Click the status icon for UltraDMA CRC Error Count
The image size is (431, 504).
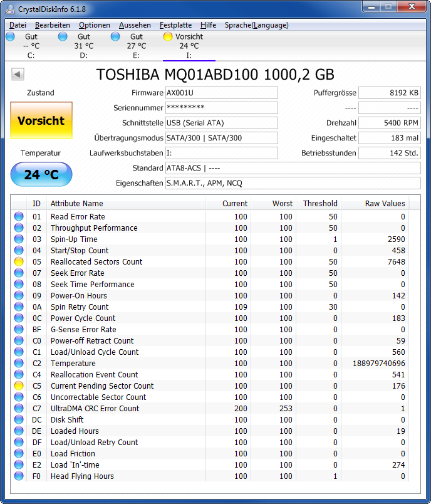[x=19, y=408]
